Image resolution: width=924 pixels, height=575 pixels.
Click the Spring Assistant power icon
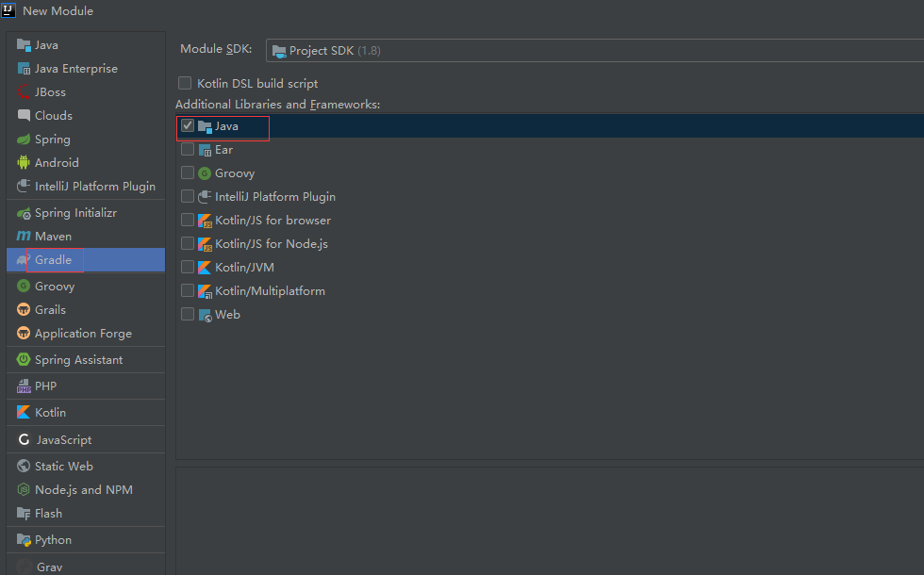click(24, 359)
